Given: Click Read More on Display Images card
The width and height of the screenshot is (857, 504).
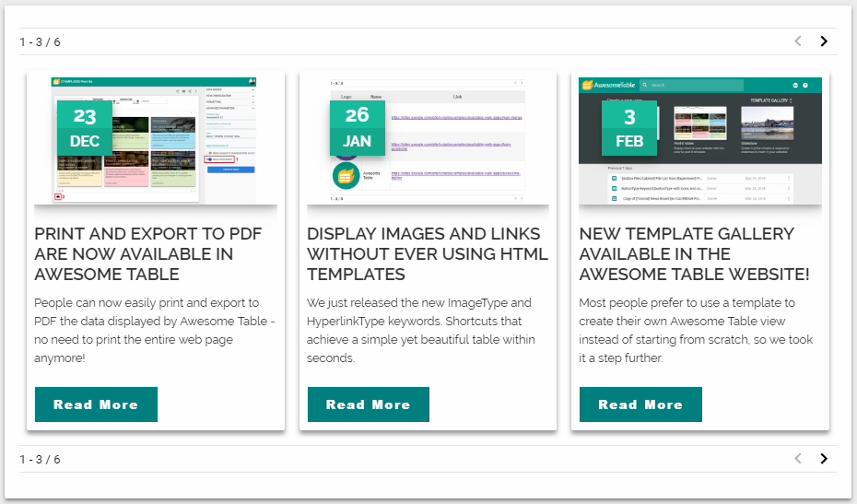Looking at the screenshot, I should click(x=369, y=404).
